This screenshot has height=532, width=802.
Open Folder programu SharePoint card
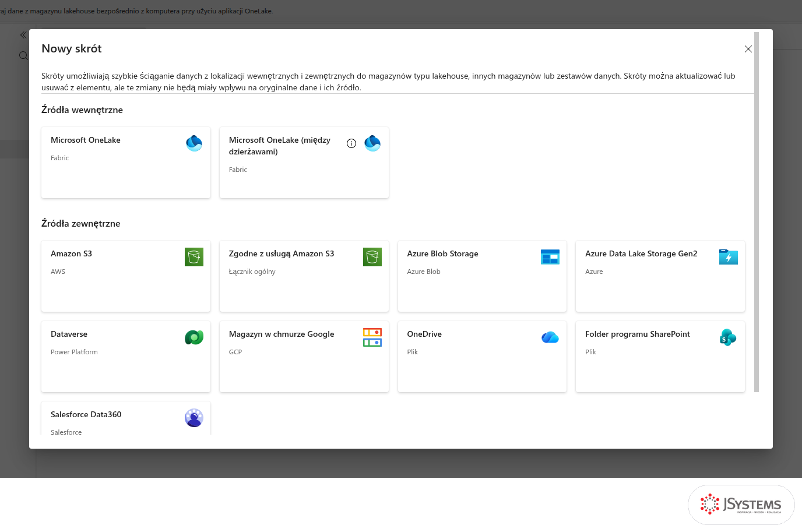(x=660, y=357)
